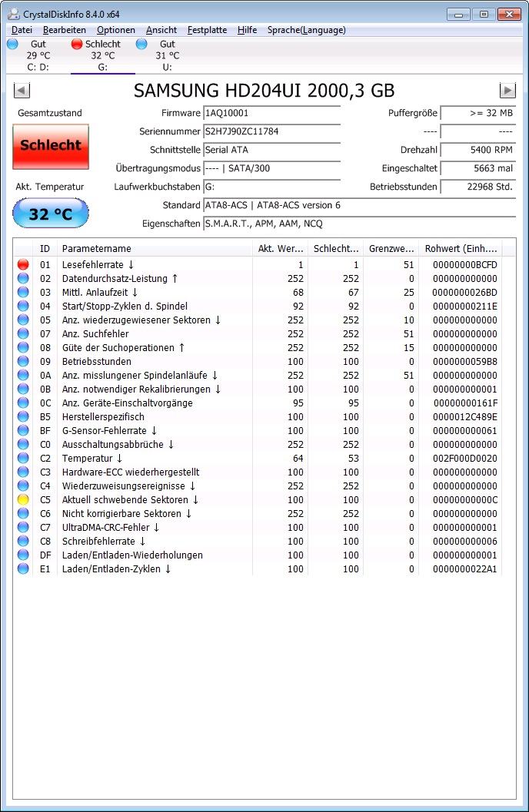Click the status icon for Schreibfehlerrate
The image size is (529, 812).
(23, 541)
